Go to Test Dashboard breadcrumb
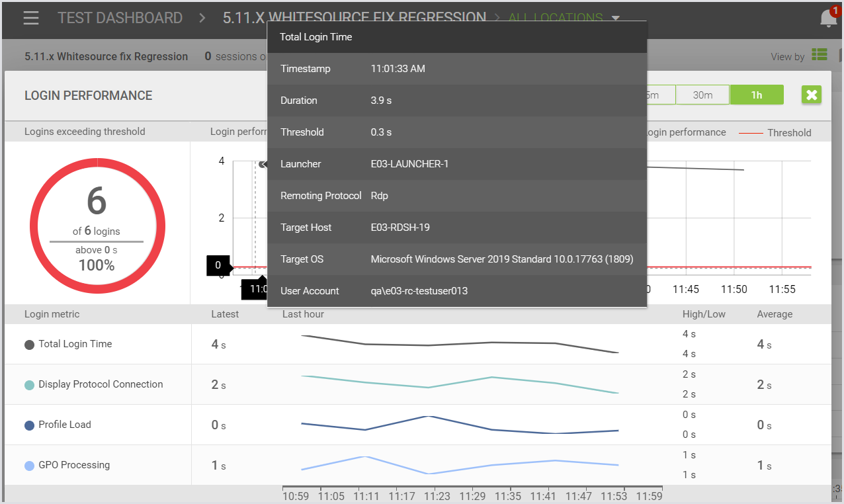Image resolution: width=844 pixels, height=504 pixels. pyautogui.click(x=120, y=18)
